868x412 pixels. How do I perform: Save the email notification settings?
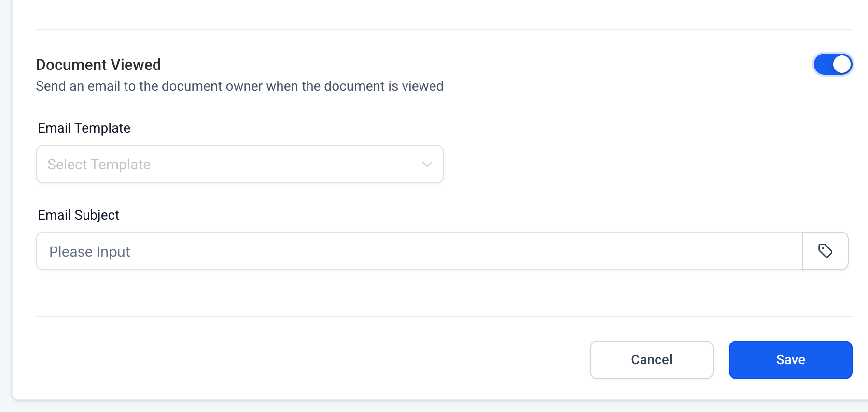click(x=790, y=360)
